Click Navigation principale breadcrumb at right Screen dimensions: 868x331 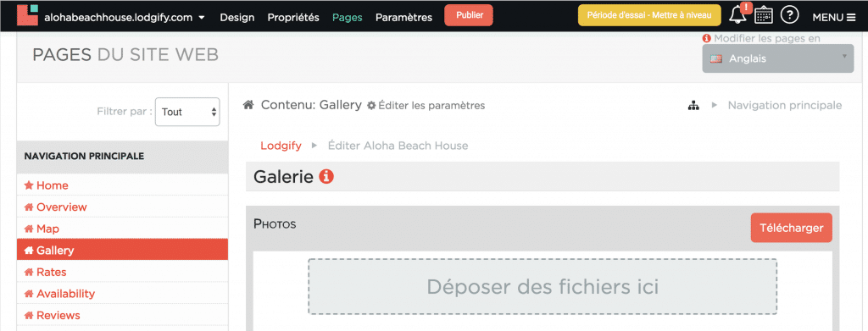tap(784, 105)
